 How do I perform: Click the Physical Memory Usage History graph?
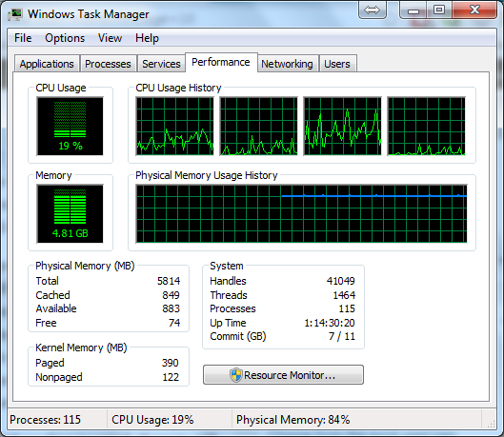click(x=301, y=214)
